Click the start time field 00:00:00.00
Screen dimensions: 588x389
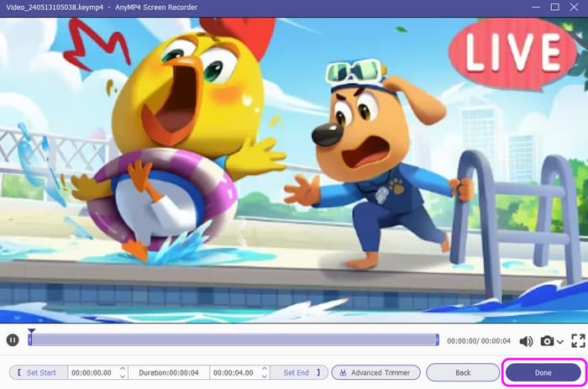(92, 373)
